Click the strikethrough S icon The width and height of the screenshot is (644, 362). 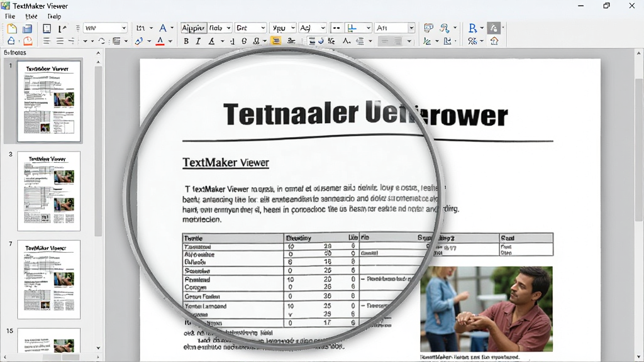pyautogui.click(x=244, y=41)
